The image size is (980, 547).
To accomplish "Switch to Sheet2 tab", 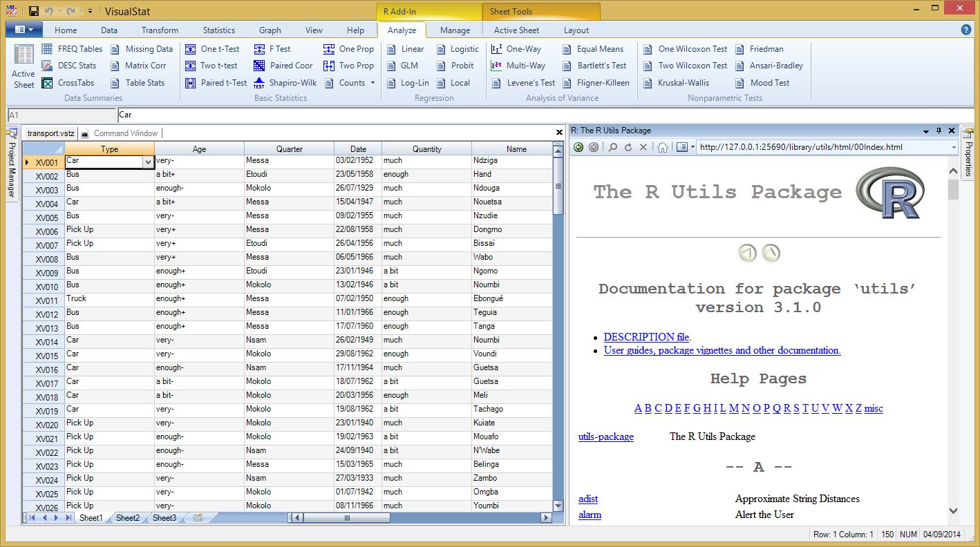I will (128, 518).
